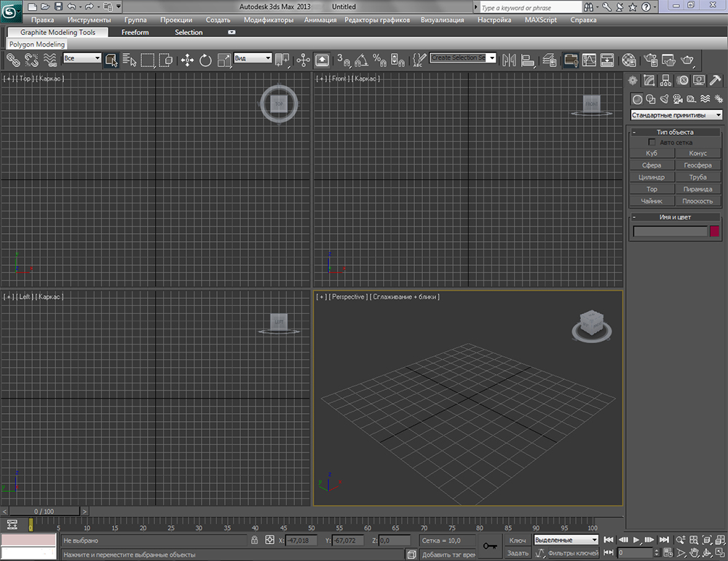
Task: Open Layer Manager from toolbar
Action: pyautogui.click(x=549, y=60)
